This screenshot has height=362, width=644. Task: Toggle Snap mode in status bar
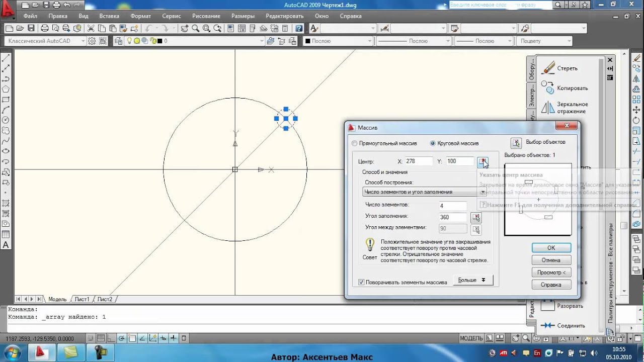tap(91, 338)
